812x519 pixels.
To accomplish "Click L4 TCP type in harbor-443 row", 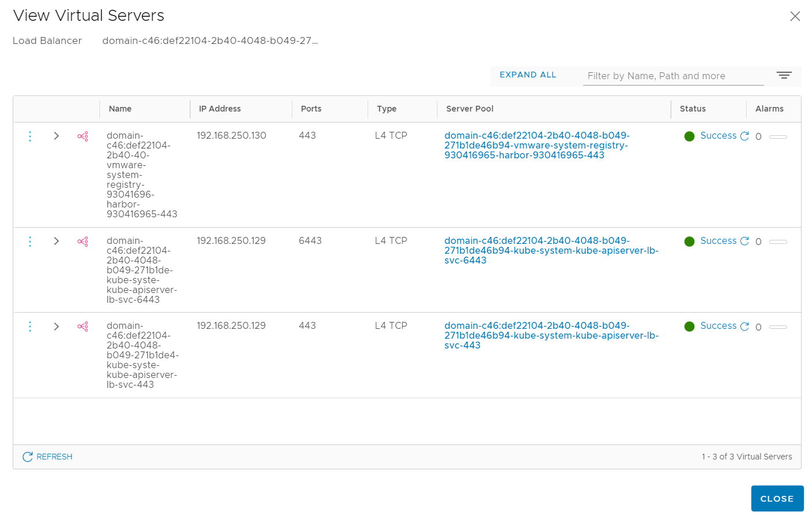I will pyautogui.click(x=391, y=136).
